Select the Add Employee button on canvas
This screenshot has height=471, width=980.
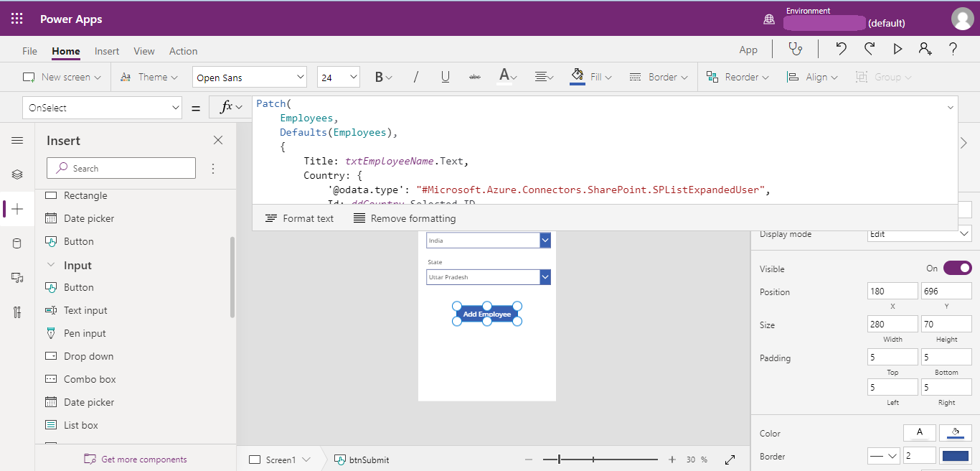(x=487, y=314)
